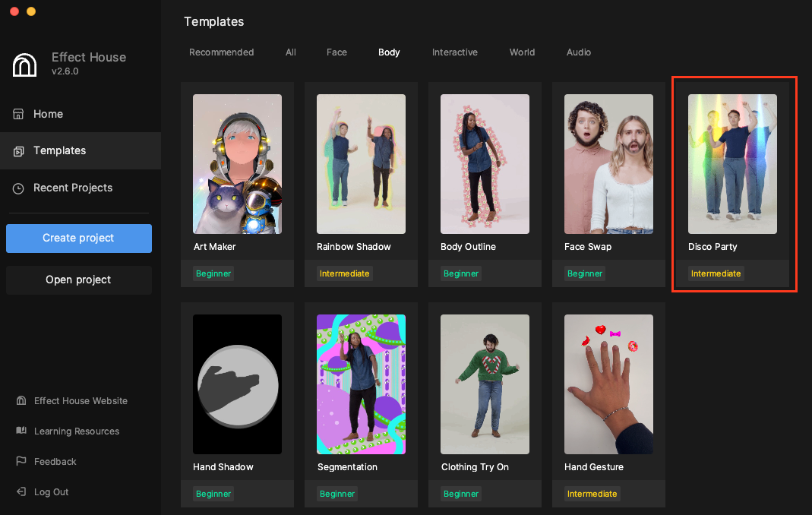Image resolution: width=812 pixels, height=515 pixels.
Task: Click the Intermediate tag under Rainbow Shadow
Action: coord(344,273)
